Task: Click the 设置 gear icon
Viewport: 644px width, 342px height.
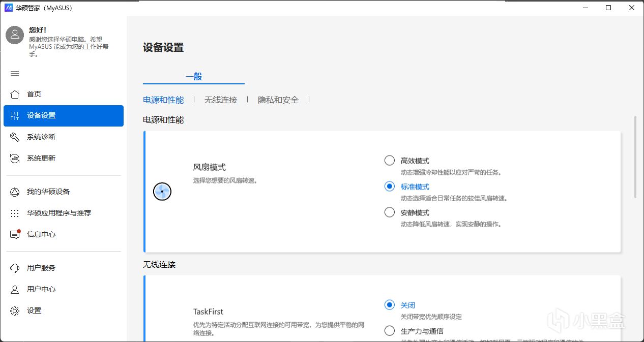Action: (15, 310)
